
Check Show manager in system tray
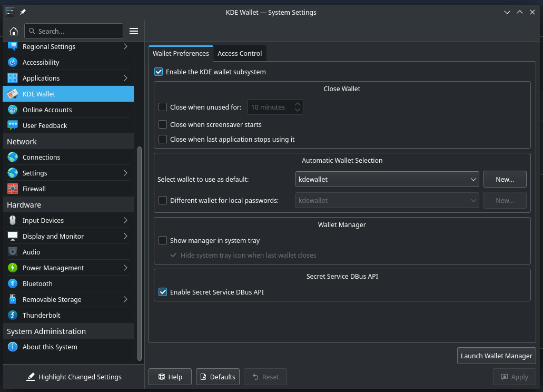[163, 240]
